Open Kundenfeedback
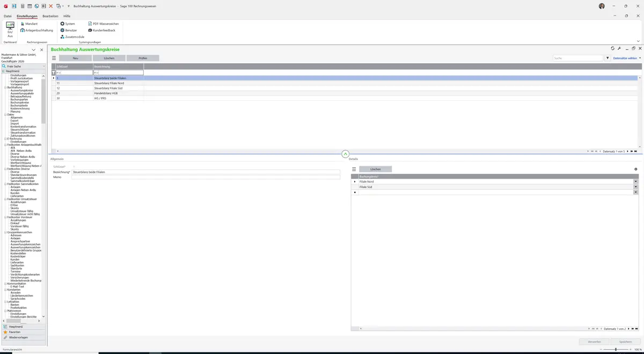This screenshot has height=354, width=644. (101, 30)
